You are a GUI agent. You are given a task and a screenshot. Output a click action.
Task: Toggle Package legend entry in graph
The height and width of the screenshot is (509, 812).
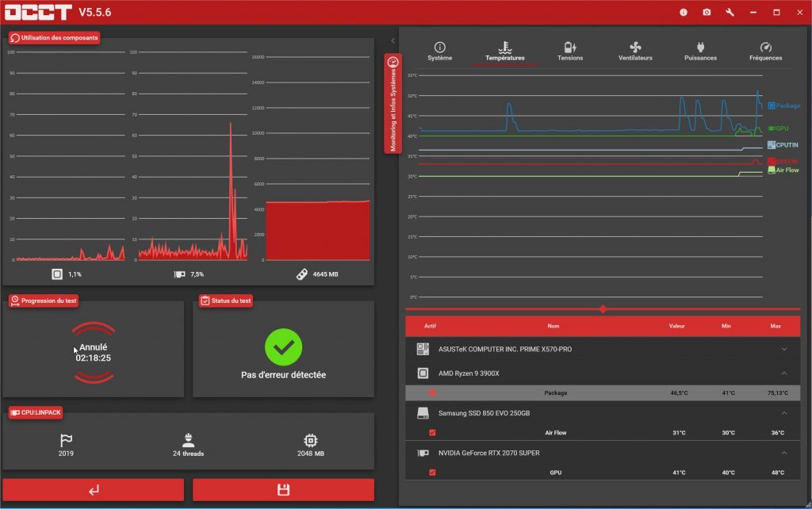coord(784,105)
